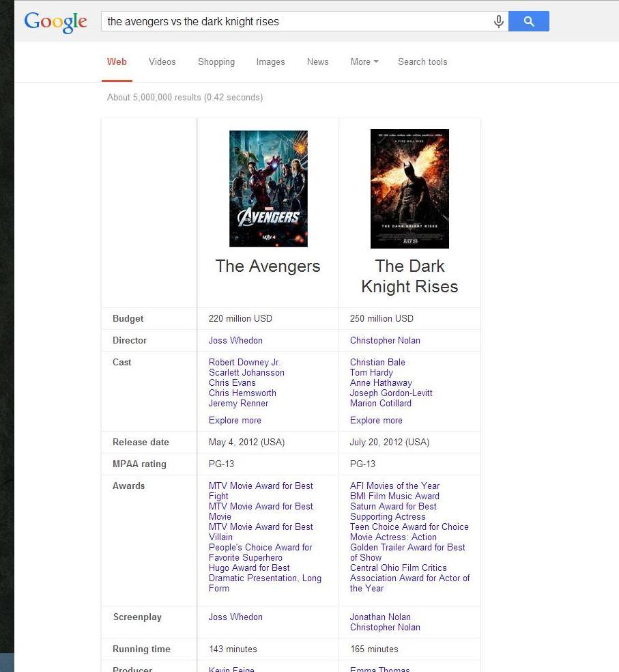The image size is (619, 672).
Task: Open Tom Hardy cast link
Action: click(x=371, y=372)
